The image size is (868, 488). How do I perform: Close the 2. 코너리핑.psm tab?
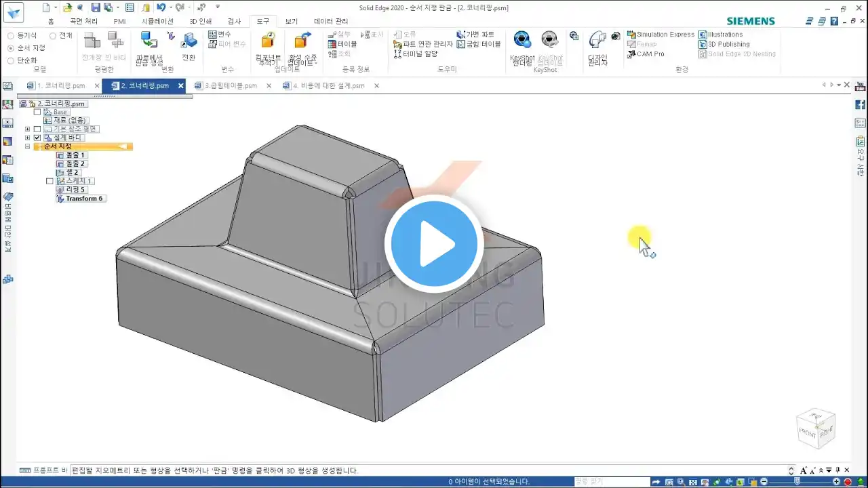click(x=180, y=86)
